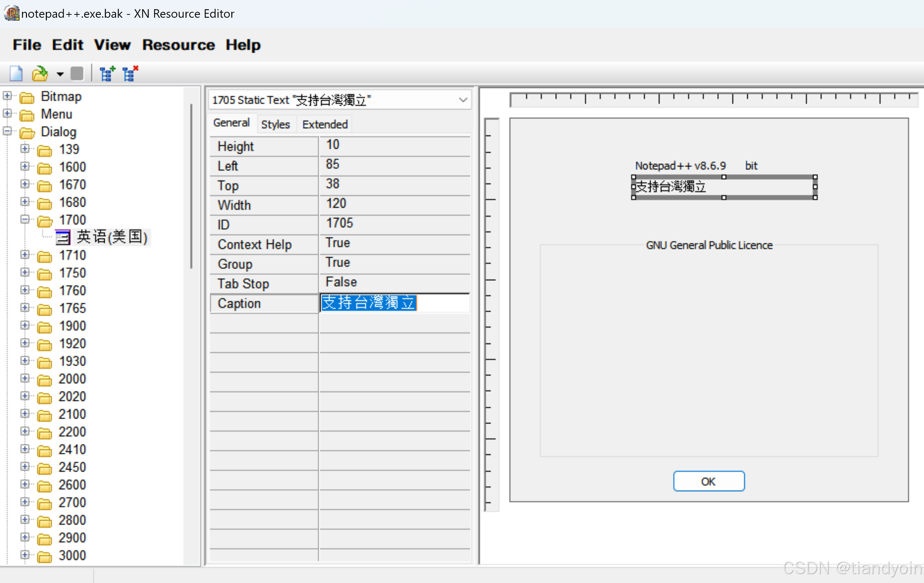Screen dimensions: 924x583
Task: Click the GNU General Public Licence group label
Action: pyautogui.click(x=709, y=245)
